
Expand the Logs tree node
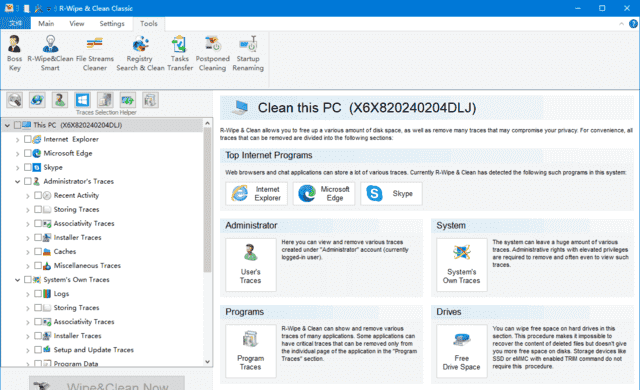tap(27, 294)
